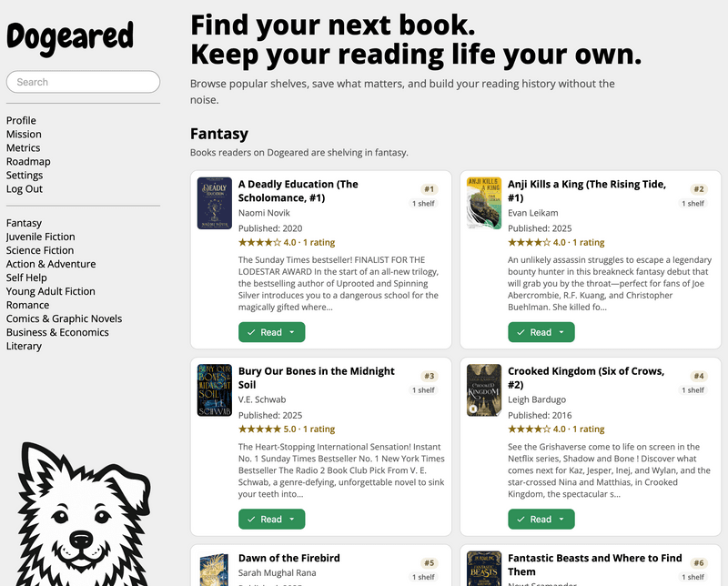Click the Dogeared logo

[x=70, y=39]
